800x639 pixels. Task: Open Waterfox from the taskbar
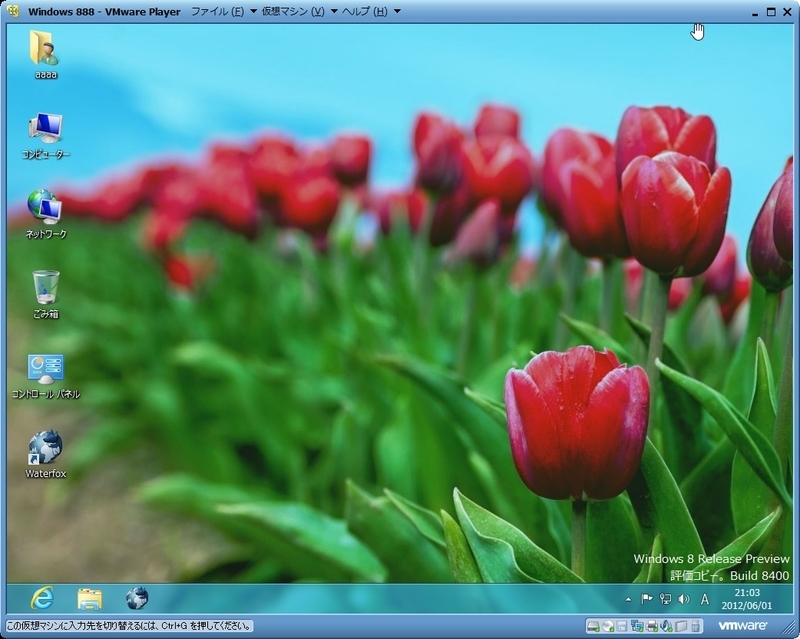[137, 598]
